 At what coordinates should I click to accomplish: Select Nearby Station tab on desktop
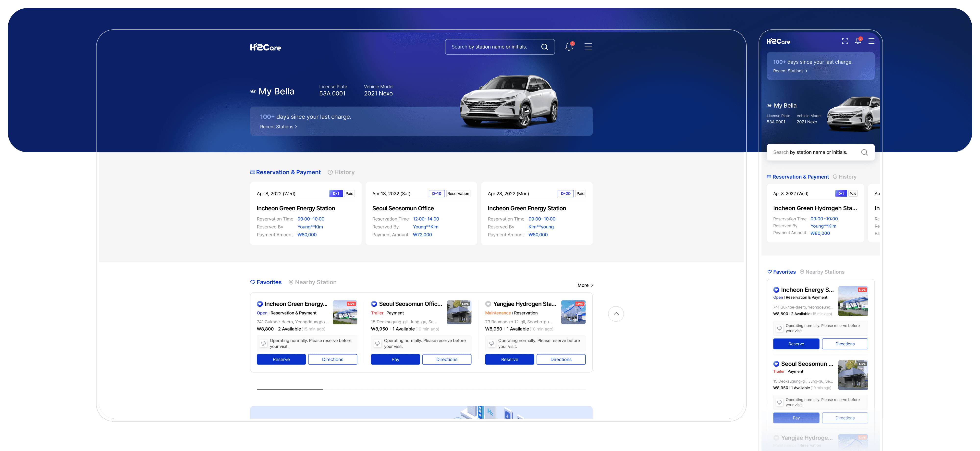click(x=313, y=282)
